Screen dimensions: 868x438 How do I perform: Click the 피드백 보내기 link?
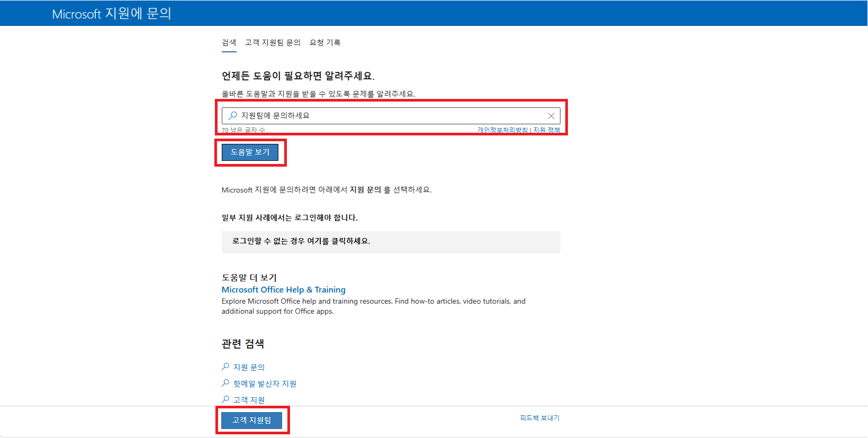[x=539, y=418]
